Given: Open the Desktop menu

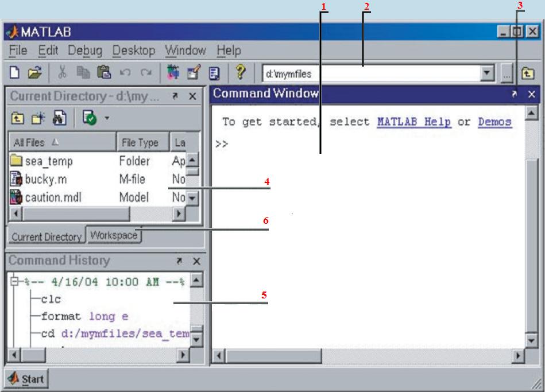Looking at the screenshot, I should point(133,51).
